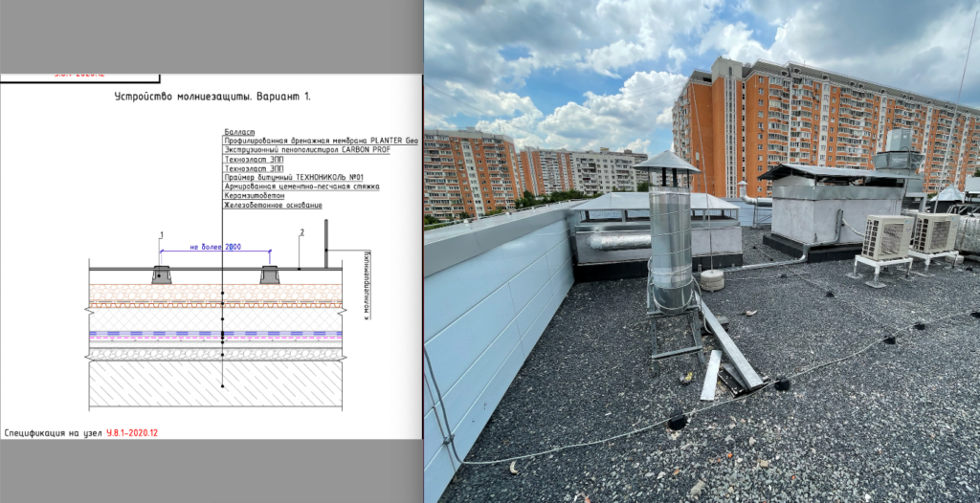Select the vertical lightning rod in the drawing
This screenshot has width=980, height=503.
[x=326, y=244]
